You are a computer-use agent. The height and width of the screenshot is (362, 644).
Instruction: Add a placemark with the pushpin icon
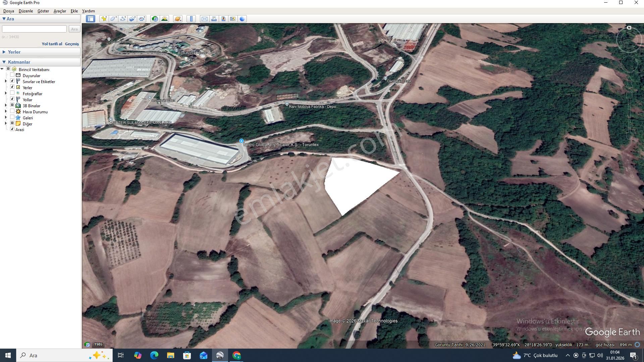[x=104, y=19]
